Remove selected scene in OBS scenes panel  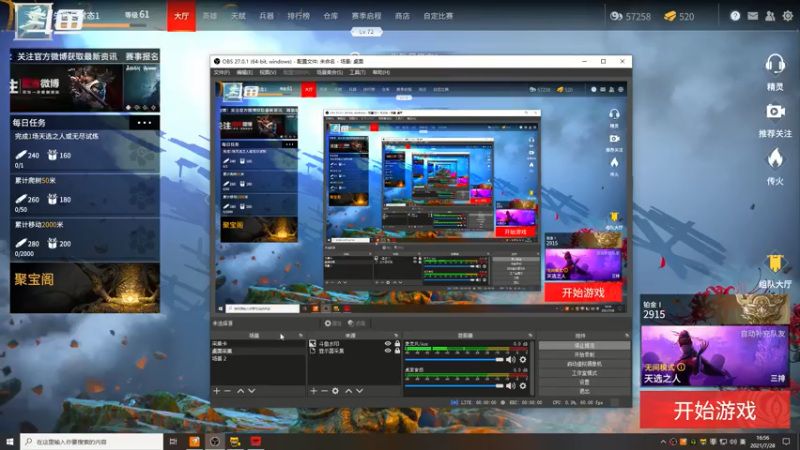(x=228, y=391)
